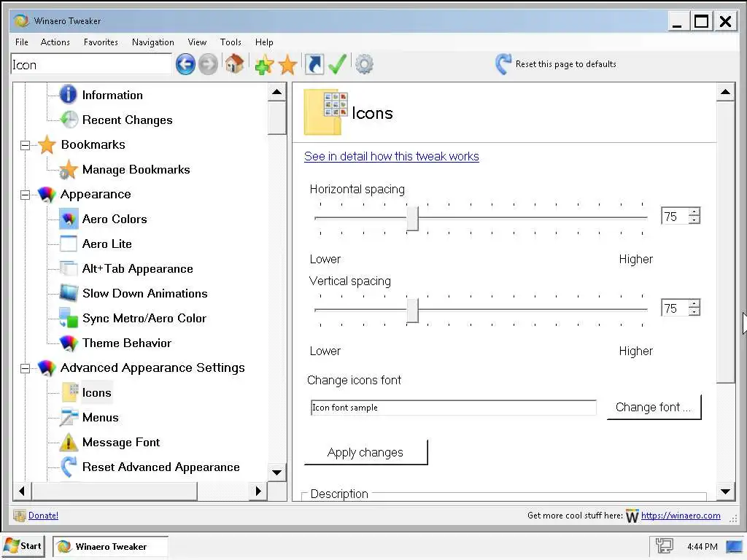747x560 pixels.
Task: Click the Change font ... button
Action: coord(654,407)
